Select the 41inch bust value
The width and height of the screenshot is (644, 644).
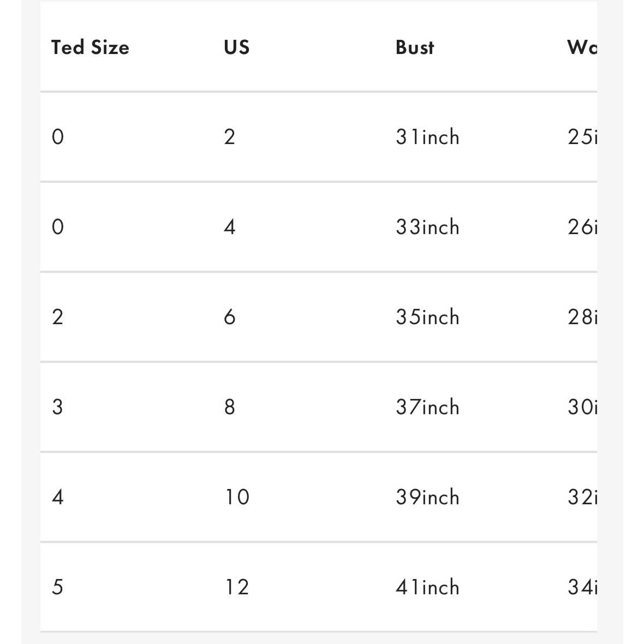click(x=427, y=587)
